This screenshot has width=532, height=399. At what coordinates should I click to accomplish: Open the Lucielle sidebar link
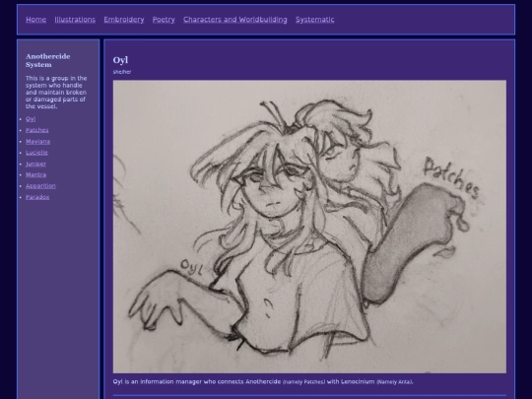point(36,153)
